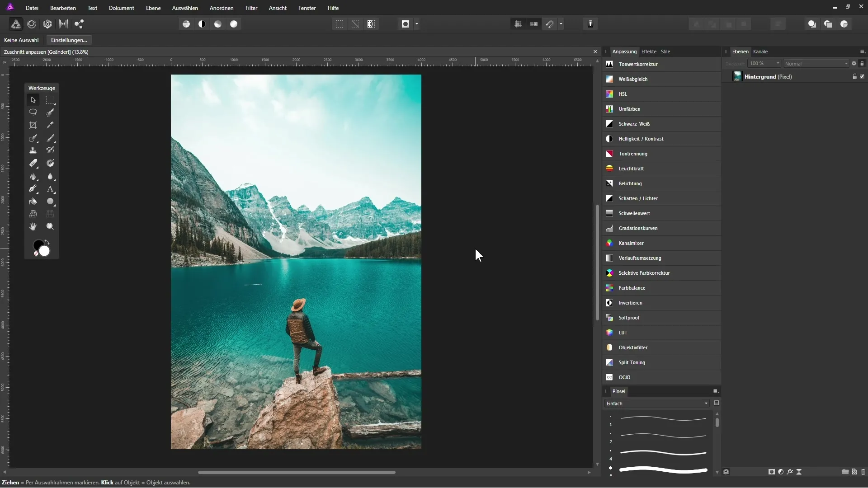Screen dimensions: 868x488
Task: Click the white background color swatch
Action: tap(45, 251)
